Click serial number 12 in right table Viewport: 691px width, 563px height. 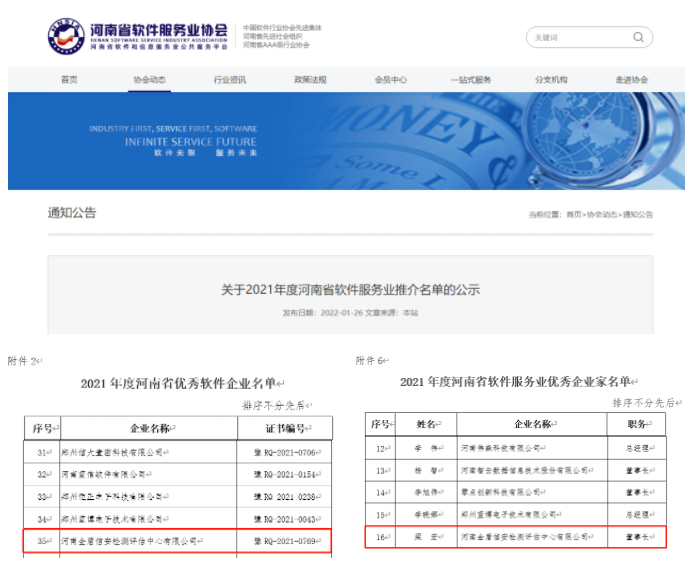click(381, 448)
